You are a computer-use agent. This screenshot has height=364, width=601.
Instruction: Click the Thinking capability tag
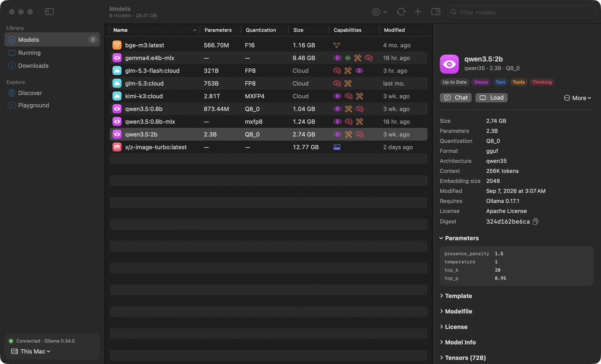click(x=542, y=82)
